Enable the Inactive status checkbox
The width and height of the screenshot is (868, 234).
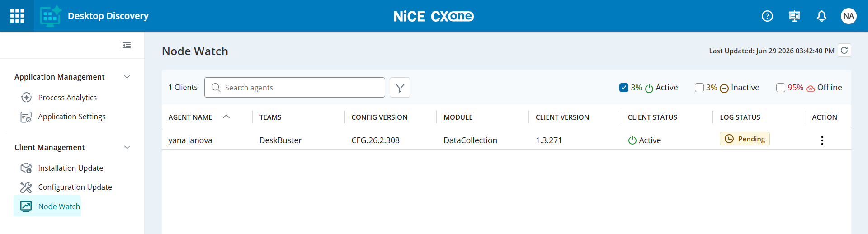[x=699, y=88]
